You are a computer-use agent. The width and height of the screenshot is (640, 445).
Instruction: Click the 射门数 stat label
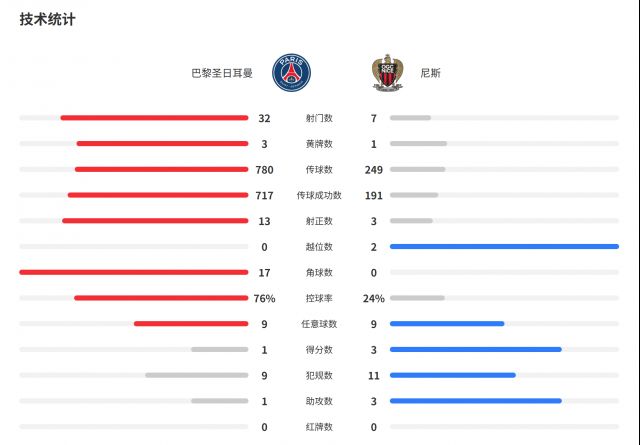pyautogui.click(x=320, y=118)
